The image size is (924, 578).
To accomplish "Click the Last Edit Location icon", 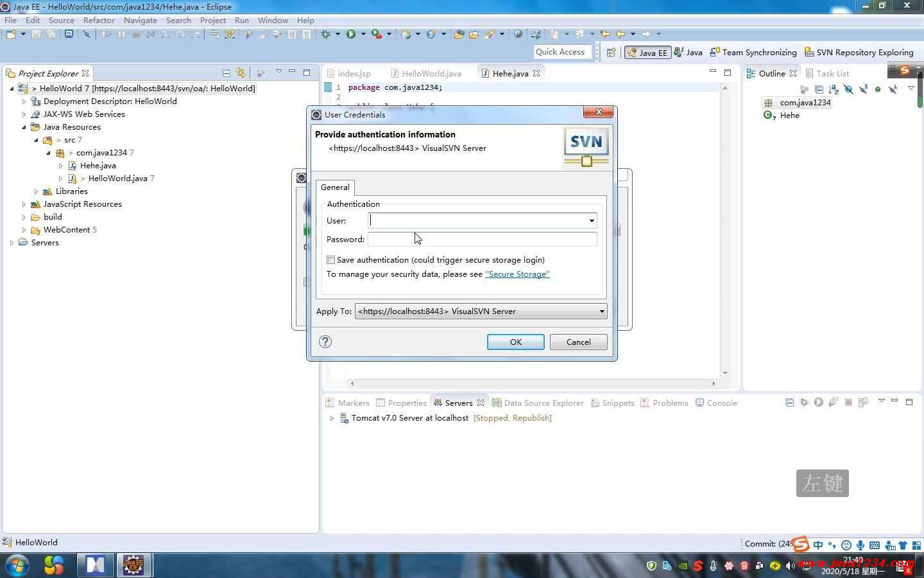I will [604, 34].
